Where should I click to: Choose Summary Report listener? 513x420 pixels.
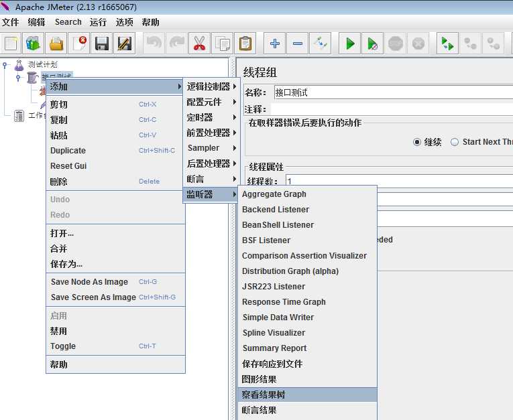tap(308, 348)
